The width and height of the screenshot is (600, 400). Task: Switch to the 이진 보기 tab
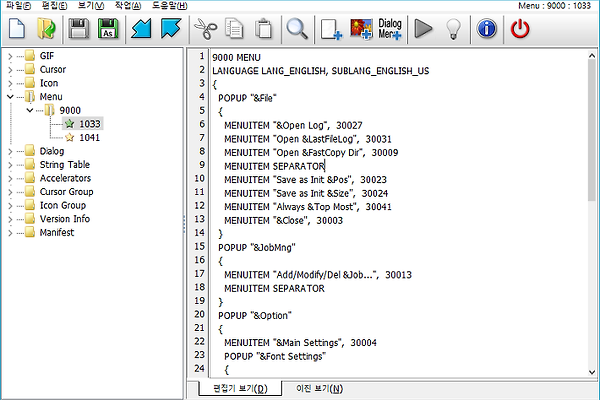[319, 388]
